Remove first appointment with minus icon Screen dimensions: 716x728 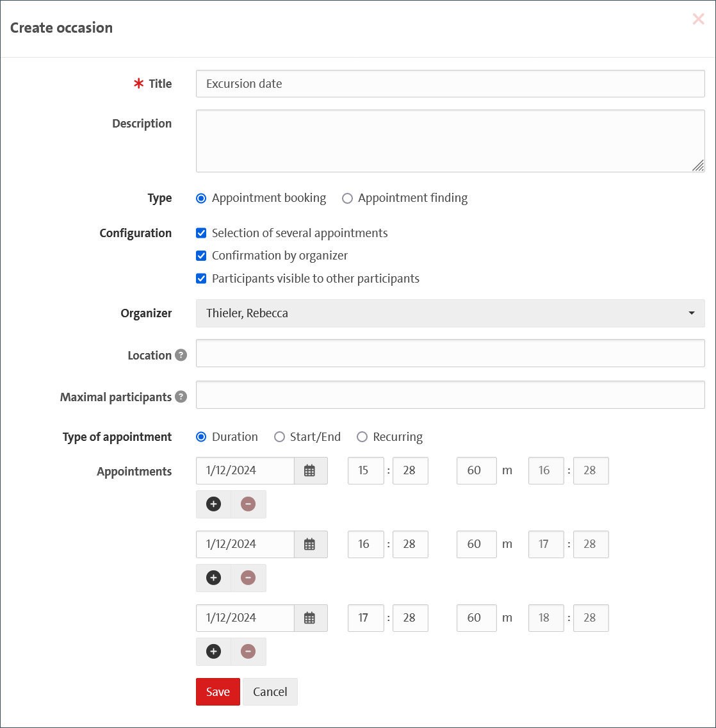point(248,504)
